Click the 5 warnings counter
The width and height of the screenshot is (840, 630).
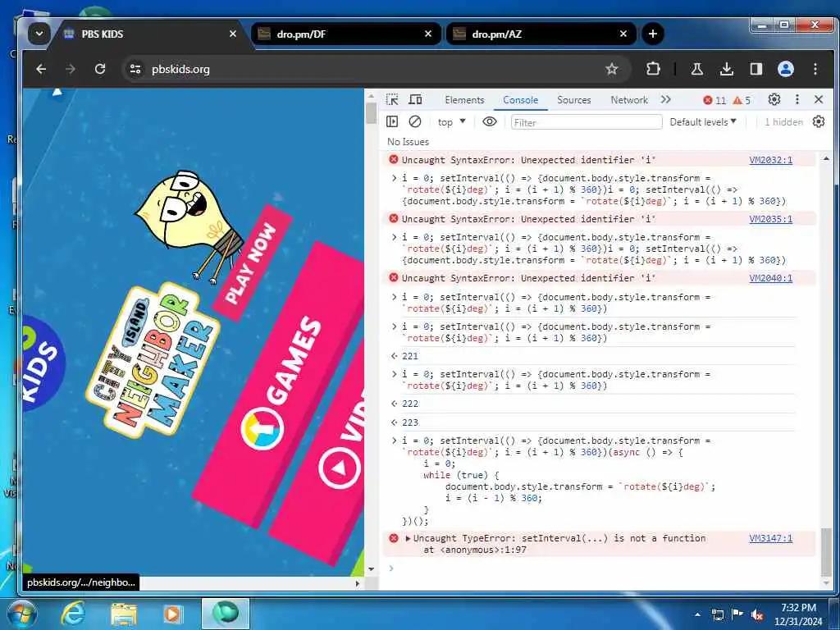pyautogui.click(x=742, y=100)
